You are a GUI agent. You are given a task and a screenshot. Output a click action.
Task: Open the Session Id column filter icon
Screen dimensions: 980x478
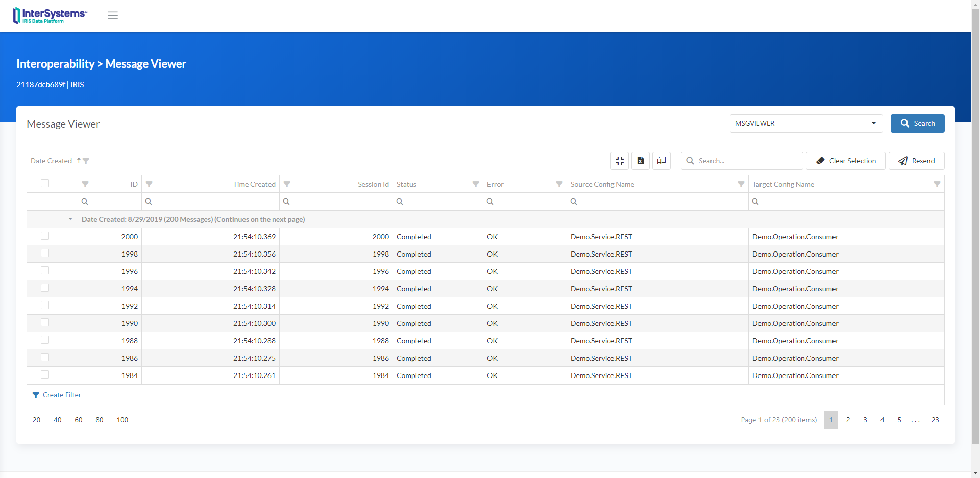[x=287, y=184]
